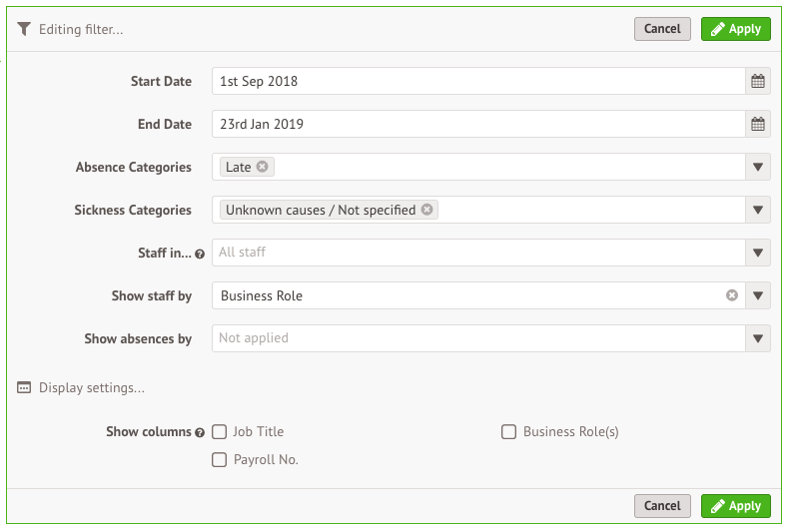787x532 pixels.
Task: Open the Show absences by dropdown
Action: pos(757,338)
